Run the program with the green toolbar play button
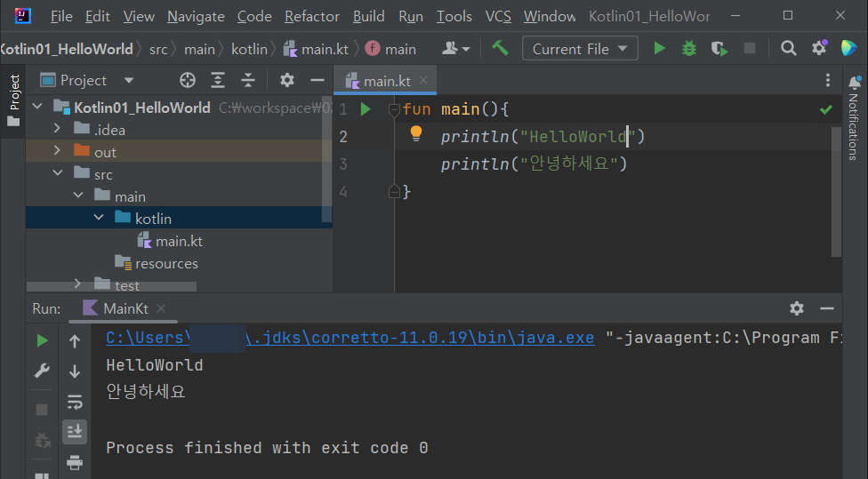 (659, 49)
